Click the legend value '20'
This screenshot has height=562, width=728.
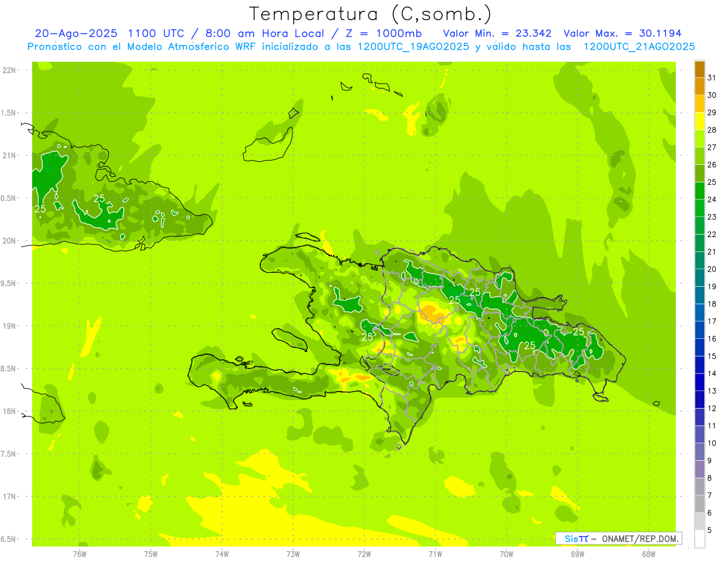click(712, 269)
